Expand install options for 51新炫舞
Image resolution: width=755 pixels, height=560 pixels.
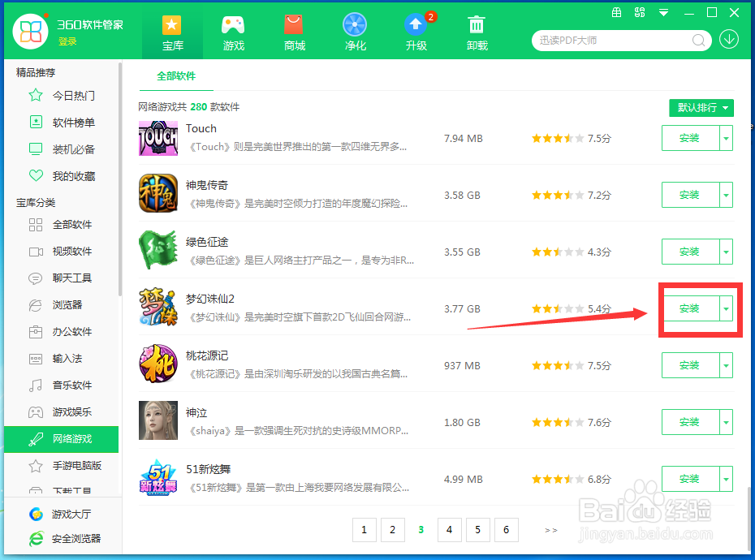[x=726, y=479]
